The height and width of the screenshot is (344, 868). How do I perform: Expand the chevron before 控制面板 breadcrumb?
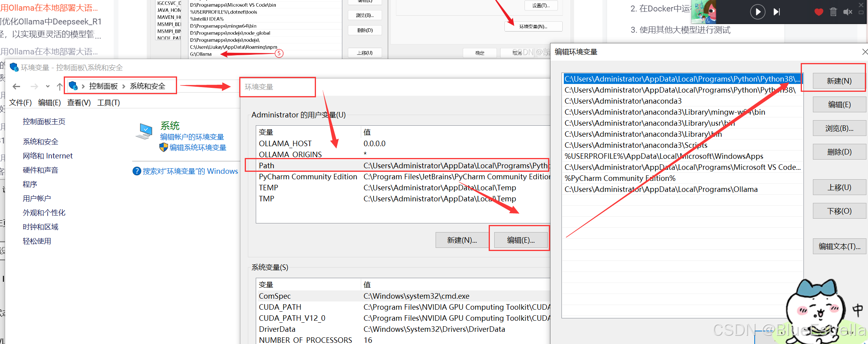(x=83, y=86)
